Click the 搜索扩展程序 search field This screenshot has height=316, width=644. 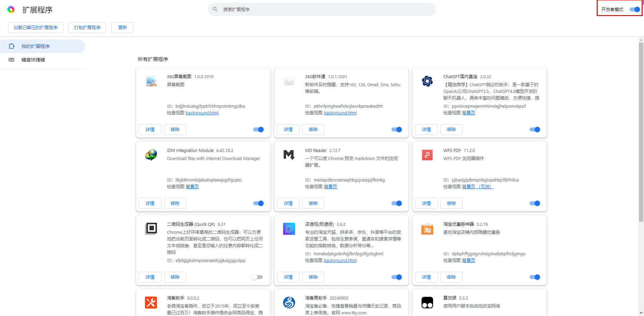[x=322, y=9]
